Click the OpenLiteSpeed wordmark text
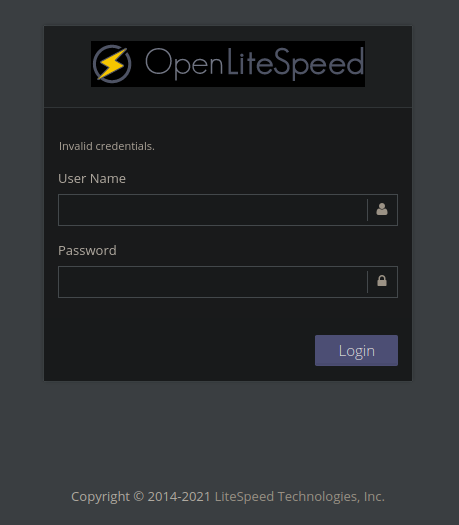 point(254,64)
